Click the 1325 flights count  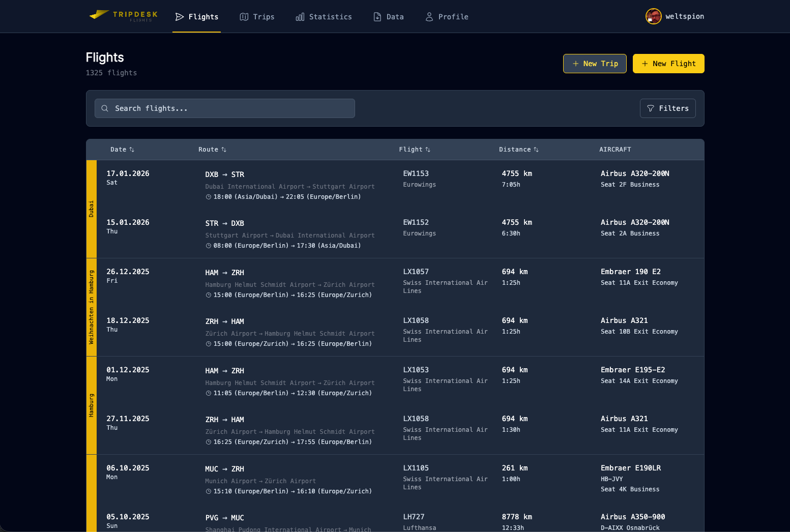(x=111, y=73)
